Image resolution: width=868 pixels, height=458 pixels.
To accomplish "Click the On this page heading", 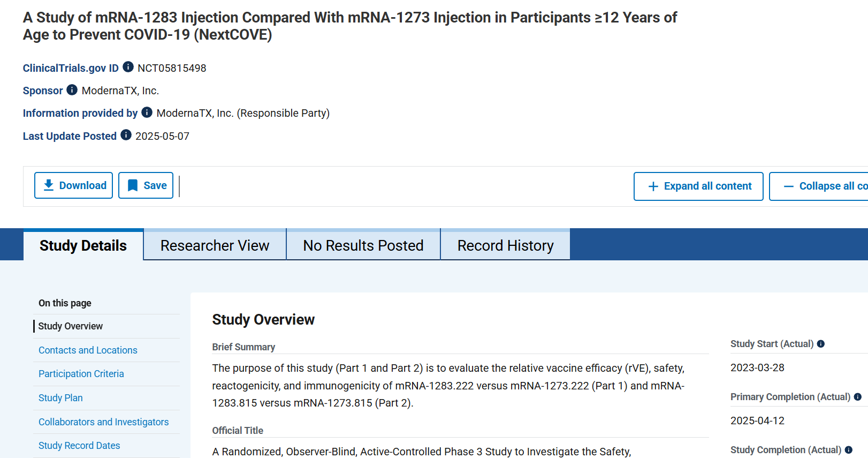I will [x=65, y=303].
